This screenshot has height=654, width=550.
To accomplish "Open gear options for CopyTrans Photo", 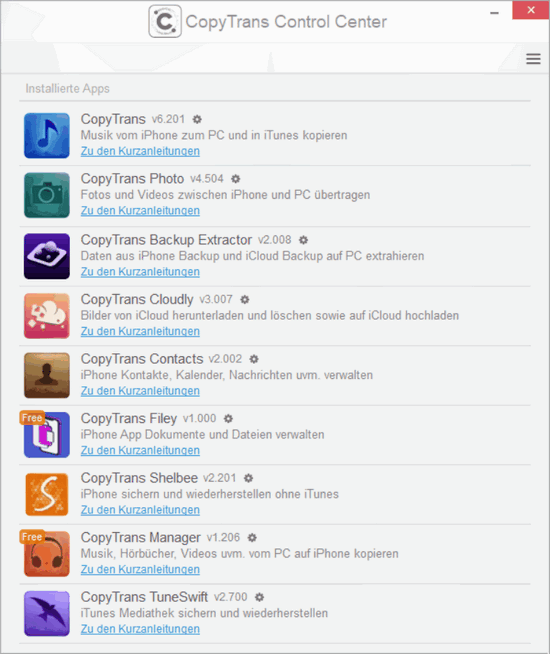I will click(x=236, y=179).
